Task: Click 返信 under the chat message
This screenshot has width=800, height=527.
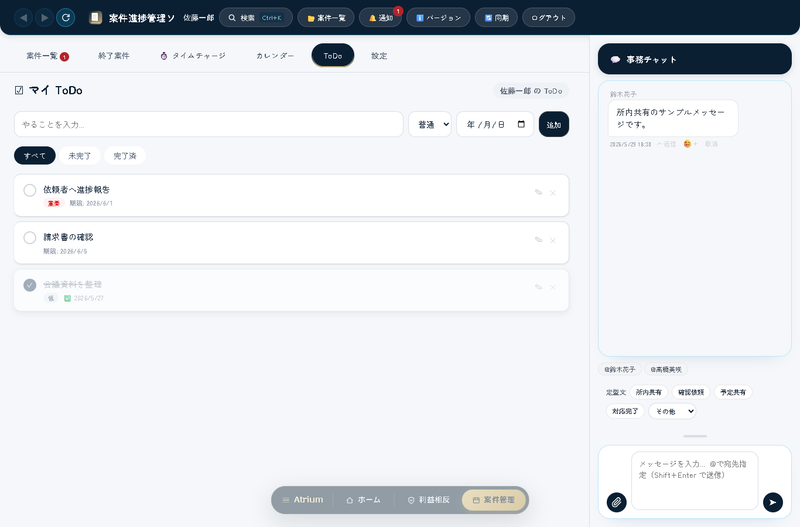Action: click(666, 144)
